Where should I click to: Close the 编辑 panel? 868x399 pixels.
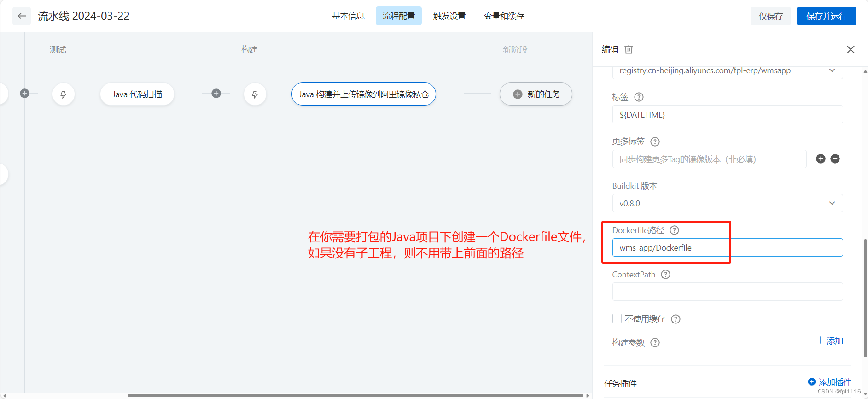(851, 49)
